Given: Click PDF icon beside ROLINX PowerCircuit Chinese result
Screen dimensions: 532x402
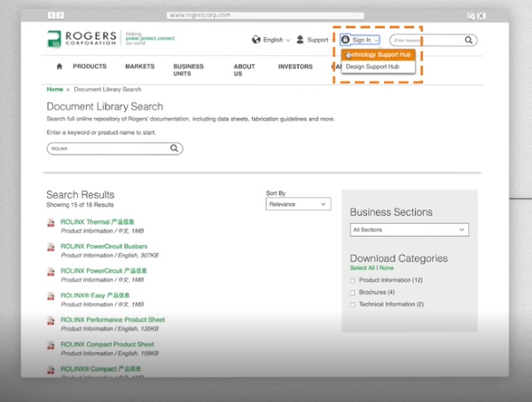Looking at the screenshot, I should click(51, 272).
